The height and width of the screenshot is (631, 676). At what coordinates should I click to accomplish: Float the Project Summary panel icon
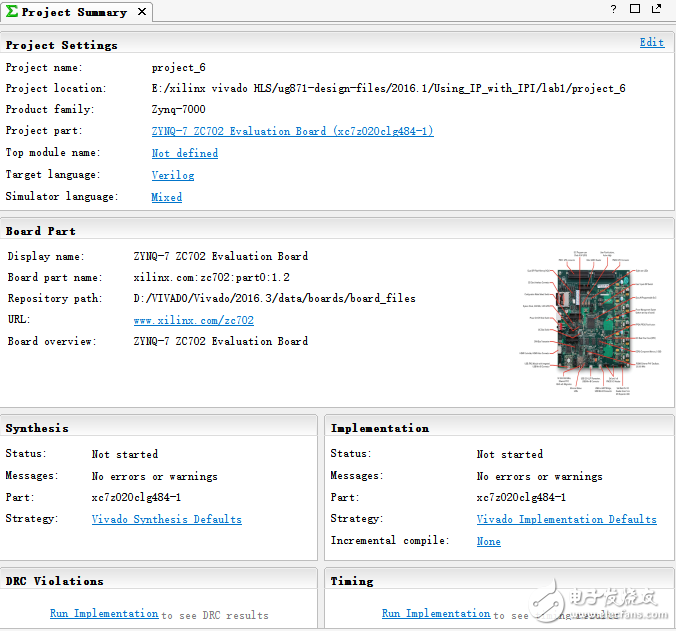tap(656, 9)
